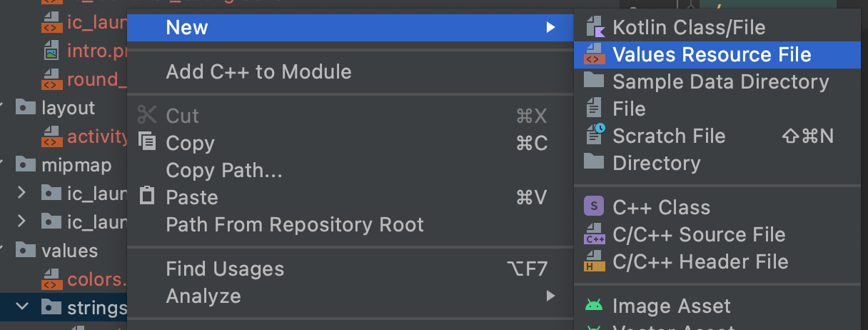Open the Analyze submenu arrow

pos(550,296)
